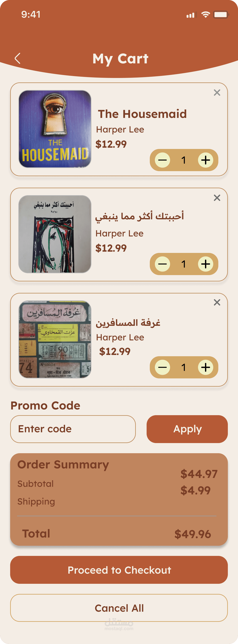Open the أحببتك أكثر مما ينبغي cover image
This screenshot has width=238, height=644.
coord(55,234)
